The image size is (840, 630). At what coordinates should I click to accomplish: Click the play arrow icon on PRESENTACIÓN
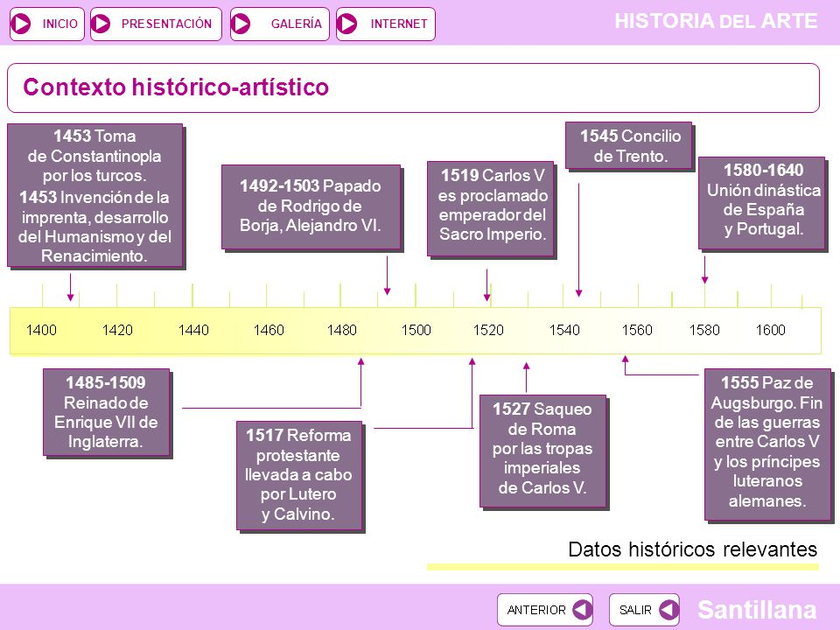pyautogui.click(x=101, y=24)
